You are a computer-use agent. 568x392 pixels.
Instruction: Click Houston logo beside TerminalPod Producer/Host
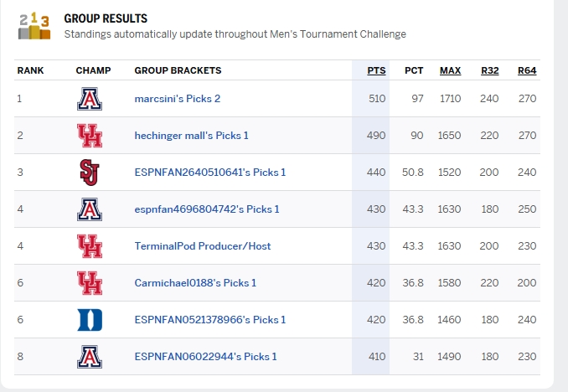pyautogui.click(x=89, y=246)
